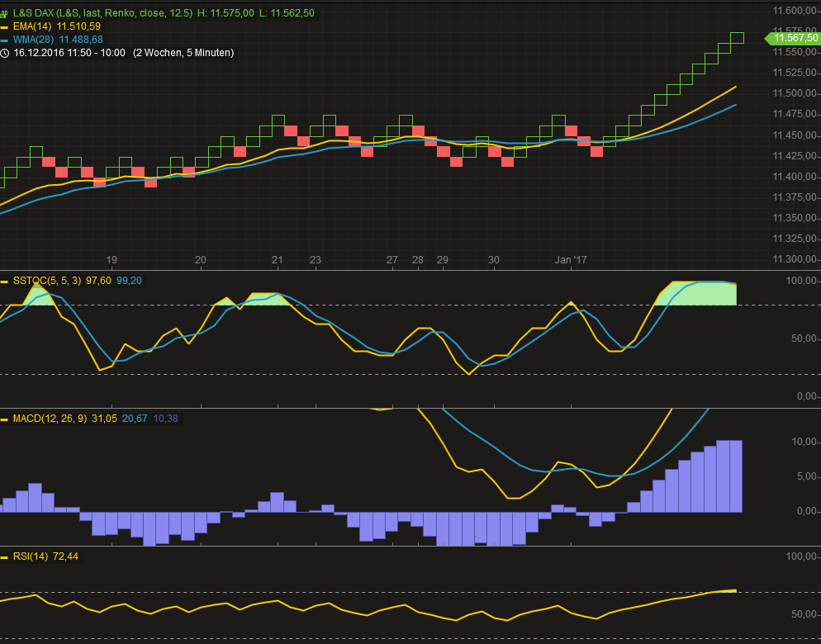
Task: Click the clock icon before the date range
Action: 7,53
